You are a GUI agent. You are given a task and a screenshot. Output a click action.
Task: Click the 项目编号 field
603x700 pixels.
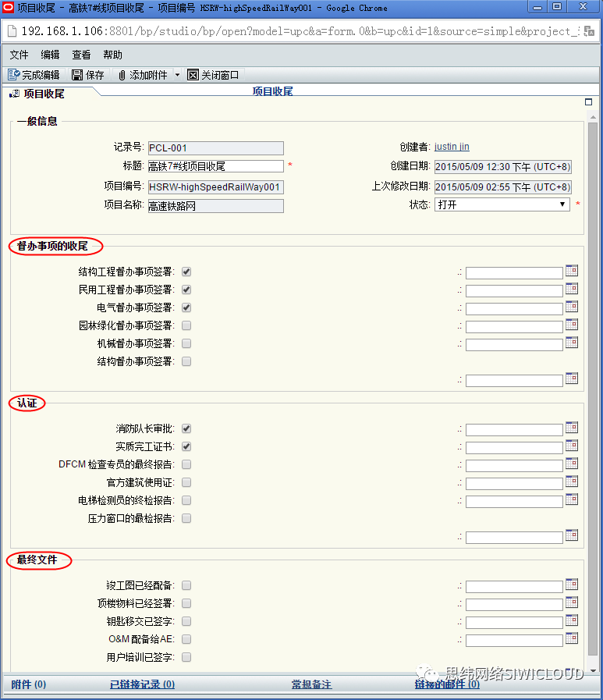click(216, 187)
